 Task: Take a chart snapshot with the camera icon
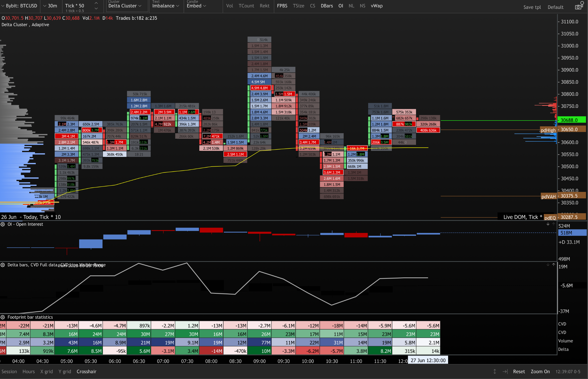pos(579,6)
